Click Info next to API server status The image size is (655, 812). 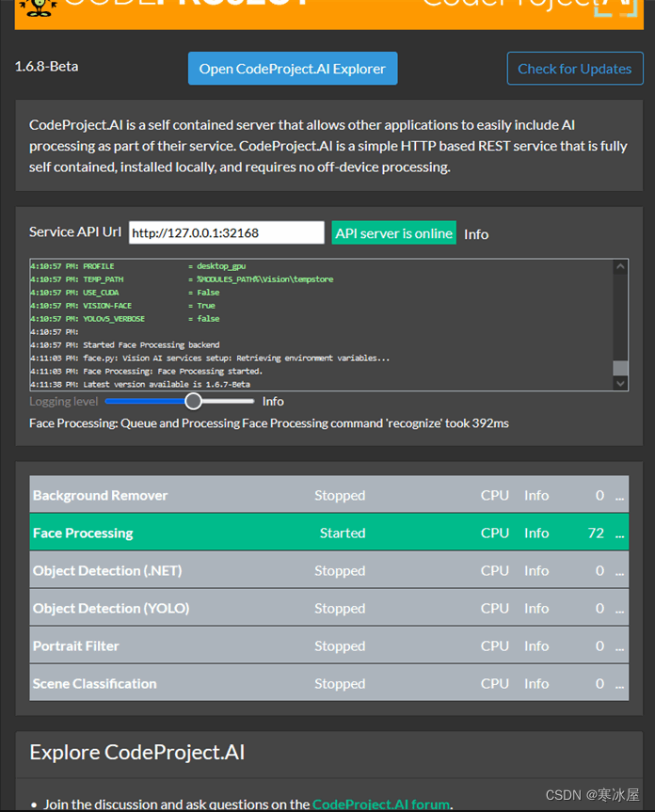click(476, 234)
